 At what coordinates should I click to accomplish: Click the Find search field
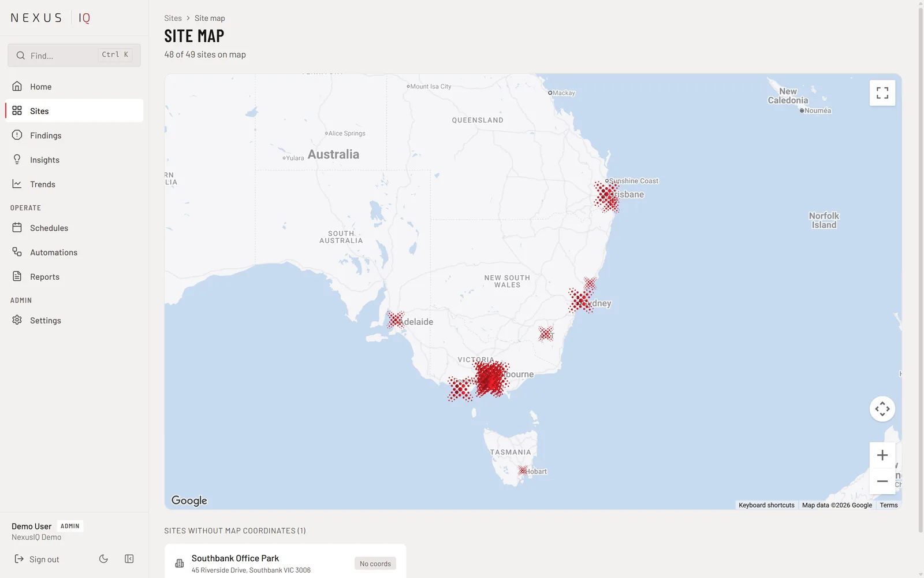(74, 55)
